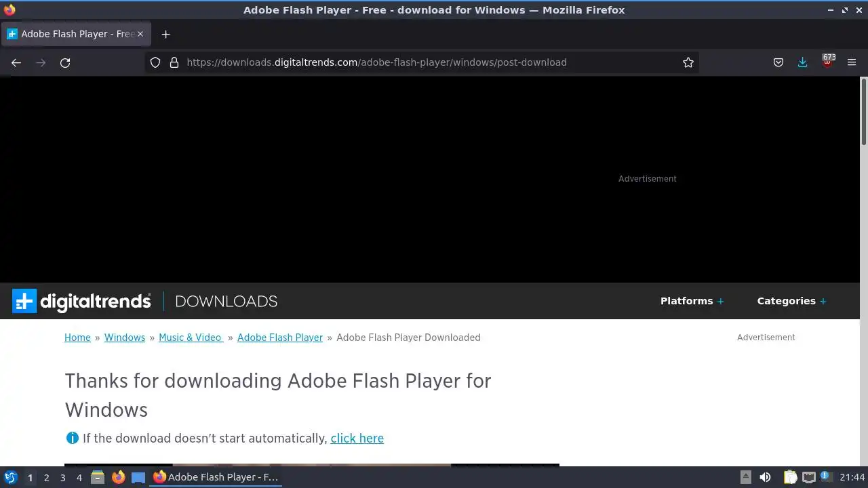
Task: Switch to workspace 4
Action: point(79,478)
